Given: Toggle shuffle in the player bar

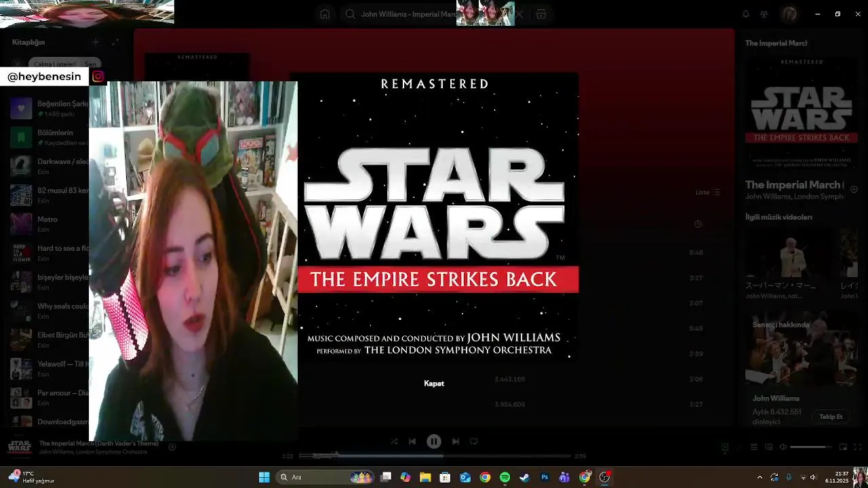Looking at the screenshot, I should point(394,441).
